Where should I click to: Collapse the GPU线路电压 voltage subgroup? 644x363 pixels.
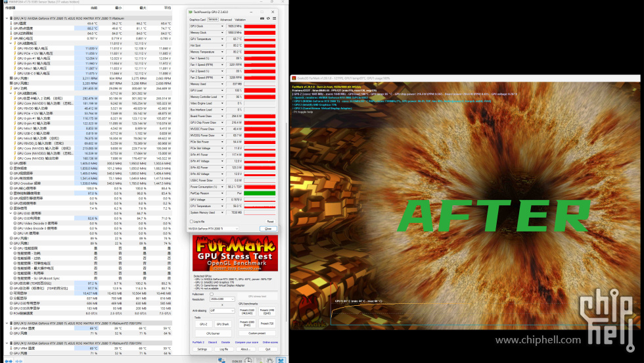(x=11, y=43)
